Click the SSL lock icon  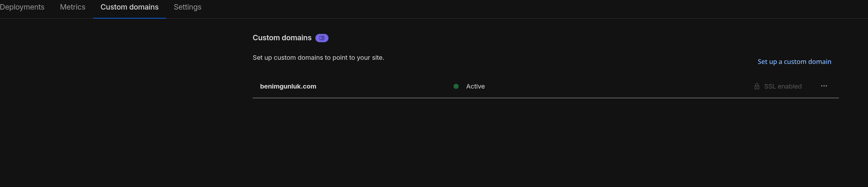click(757, 86)
